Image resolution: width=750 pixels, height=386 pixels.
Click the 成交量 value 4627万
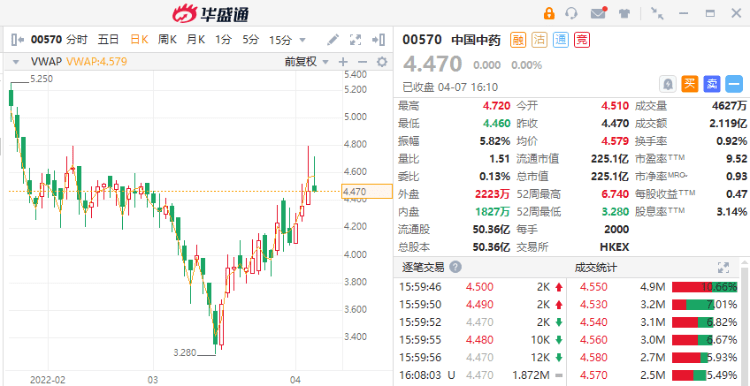(729, 106)
